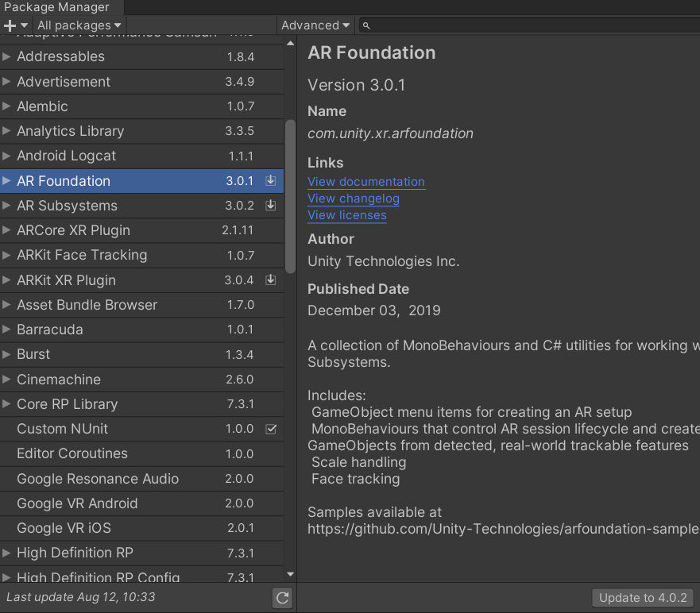Click Custom NUnit installed checkmark icon
This screenshot has height=613, width=700.
tap(271, 429)
